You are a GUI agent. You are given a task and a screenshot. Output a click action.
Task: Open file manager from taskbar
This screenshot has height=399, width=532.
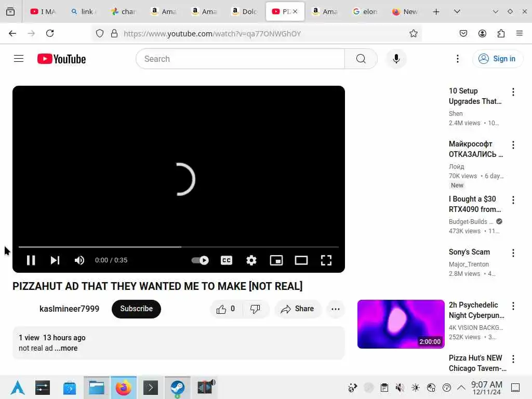[96, 388]
